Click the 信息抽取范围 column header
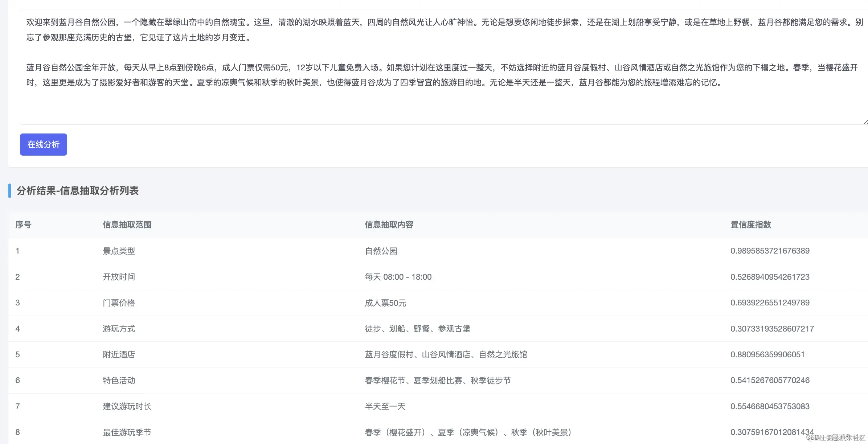The height and width of the screenshot is (444, 868). coord(127,225)
